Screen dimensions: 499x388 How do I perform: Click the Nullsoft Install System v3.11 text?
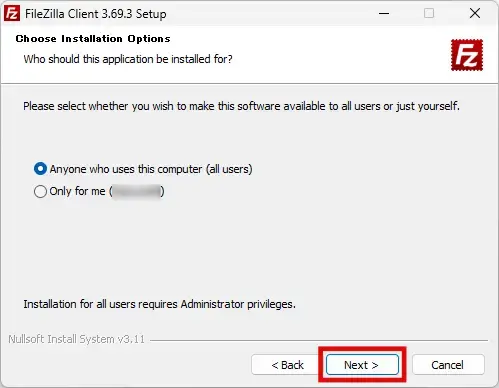pyautogui.click(x=76, y=339)
